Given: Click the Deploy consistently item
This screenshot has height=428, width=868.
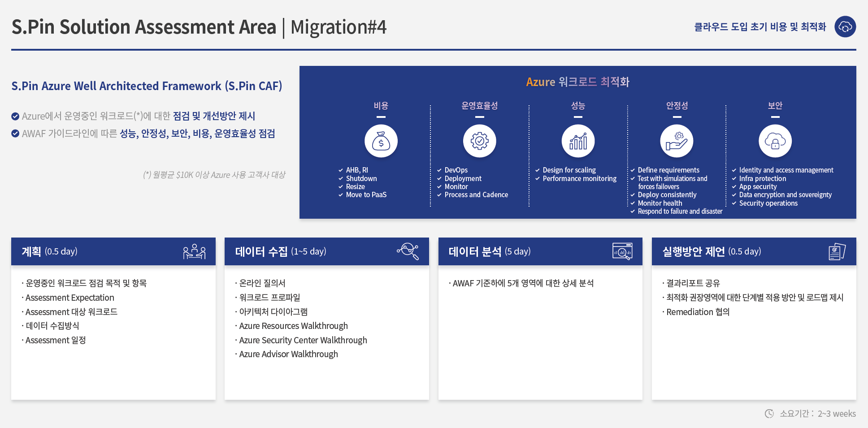Looking at the screenshot, I should [667, 195].
